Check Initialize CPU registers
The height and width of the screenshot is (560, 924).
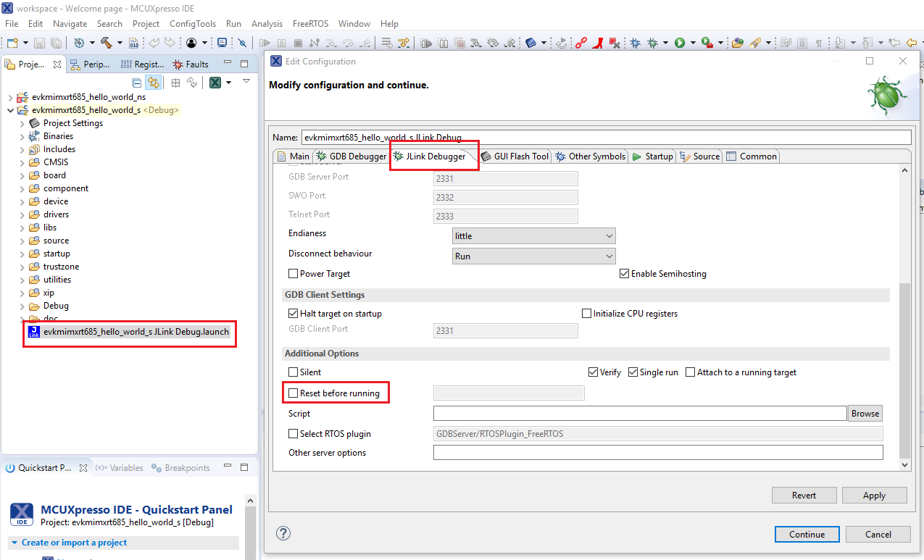[x=587, y=314]
